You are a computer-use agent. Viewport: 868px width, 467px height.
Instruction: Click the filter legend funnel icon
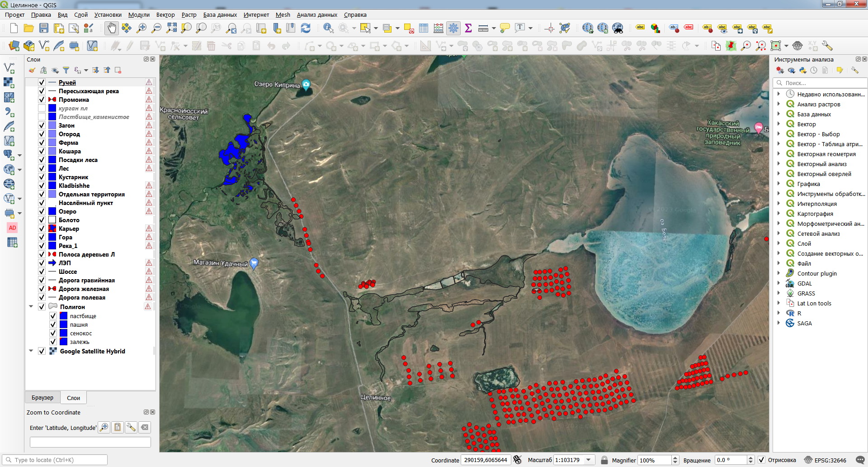(66, 70)
